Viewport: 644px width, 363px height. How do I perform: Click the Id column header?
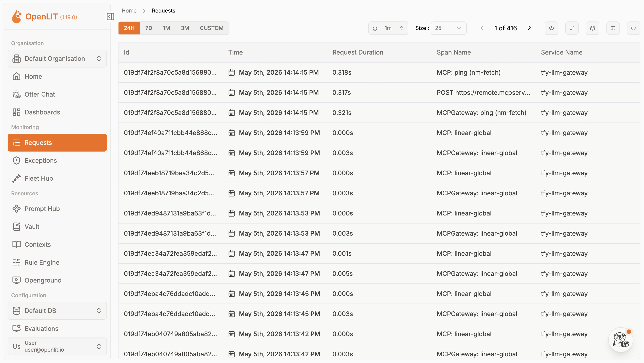(x=127, y=52)
